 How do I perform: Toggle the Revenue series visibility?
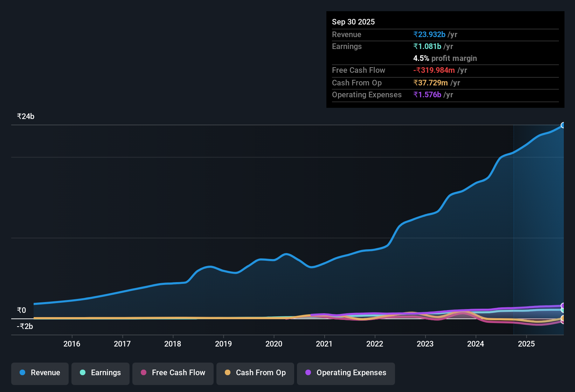pyautogui.click(x=40, y=373)
